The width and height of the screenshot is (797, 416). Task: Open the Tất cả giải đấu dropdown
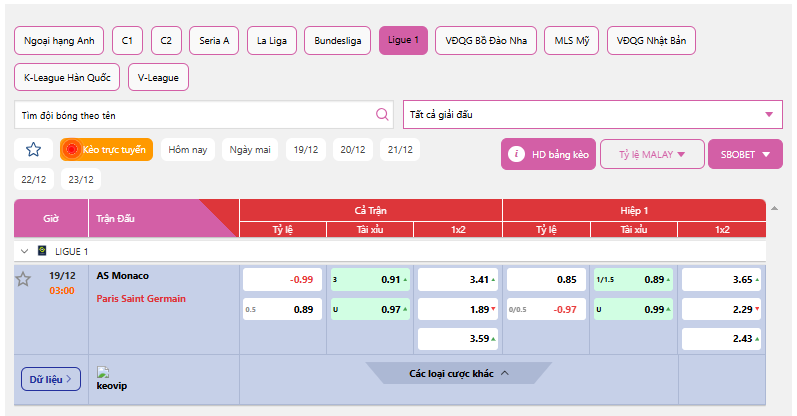click(593, 114)
